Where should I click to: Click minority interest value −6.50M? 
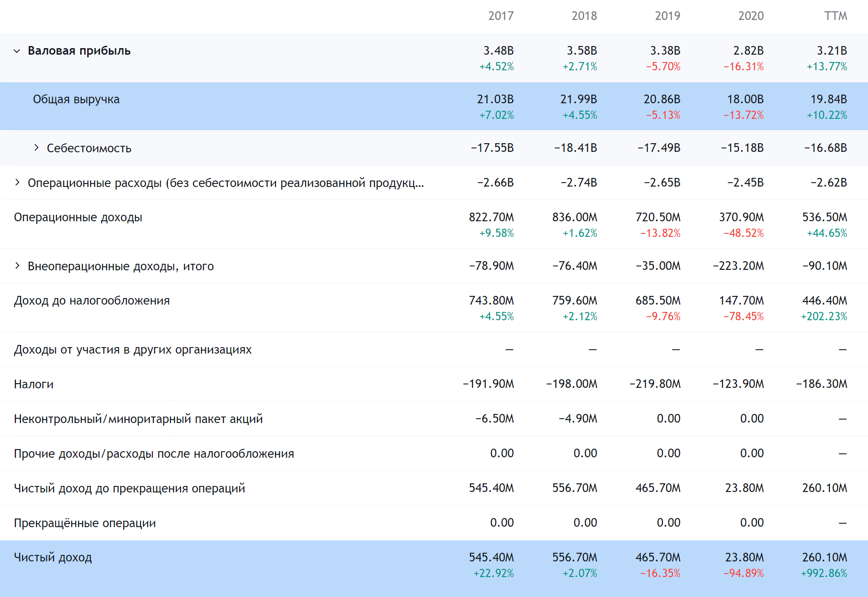(x=494, y=419)
